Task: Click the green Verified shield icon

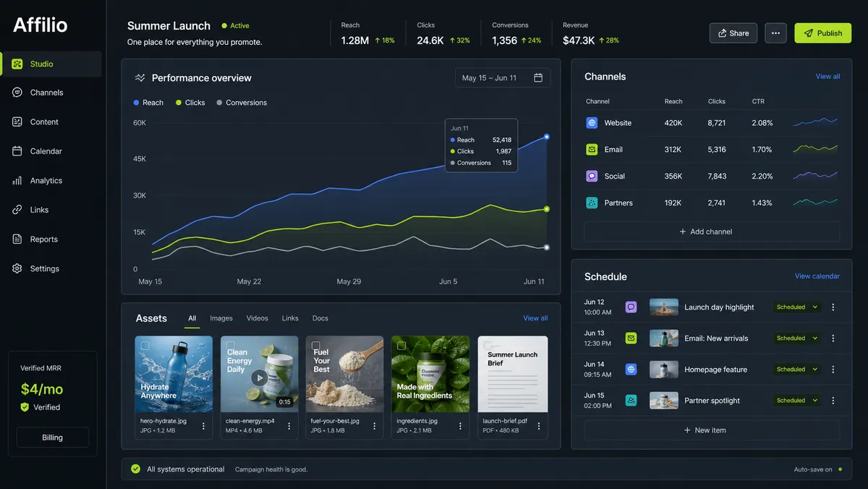Action: tap(25, 407)
